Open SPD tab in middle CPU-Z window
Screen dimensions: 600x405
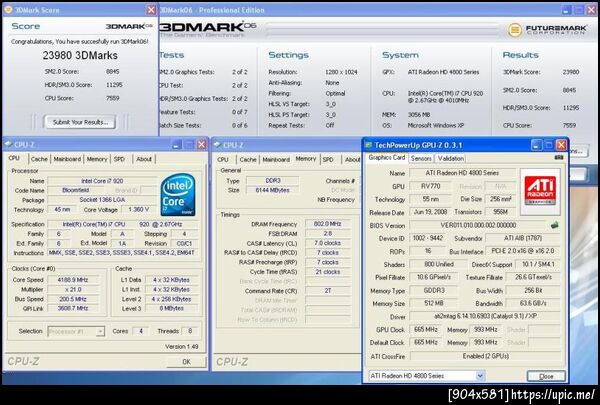[x=328, y=160]
